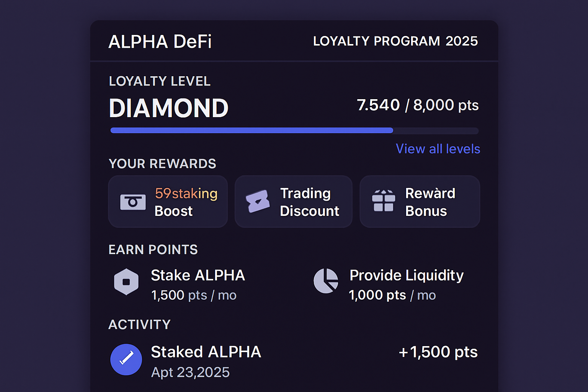Screen dimensions: 588x392
Task: Click the Staked ALPHA activity checkmark badge
Action: point(126,359)
